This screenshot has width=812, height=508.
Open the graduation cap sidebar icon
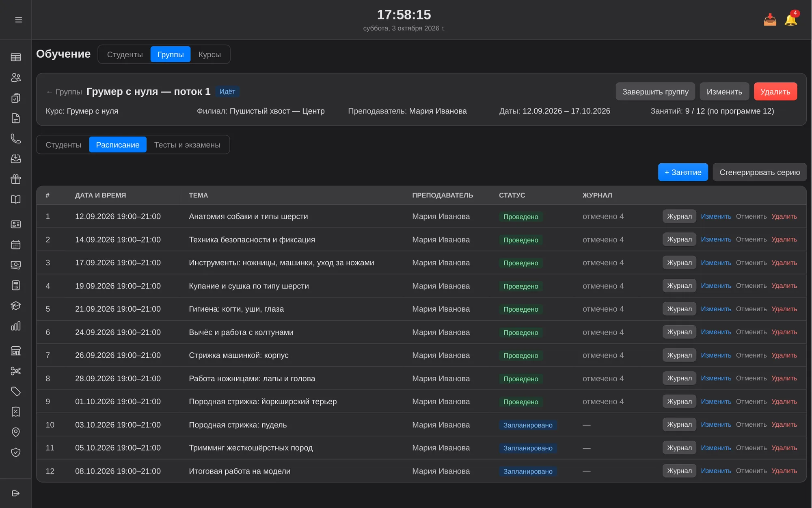pos(16,306)
